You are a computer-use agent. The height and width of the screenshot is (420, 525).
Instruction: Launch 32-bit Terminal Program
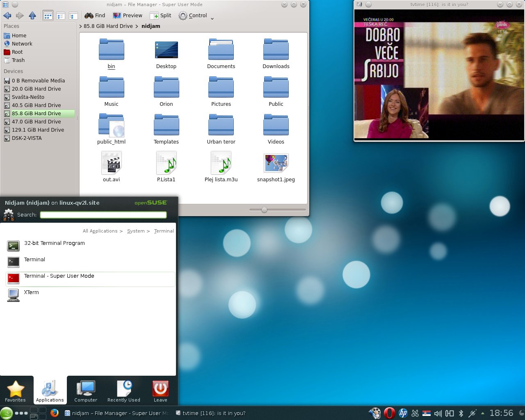pos(90,246)
